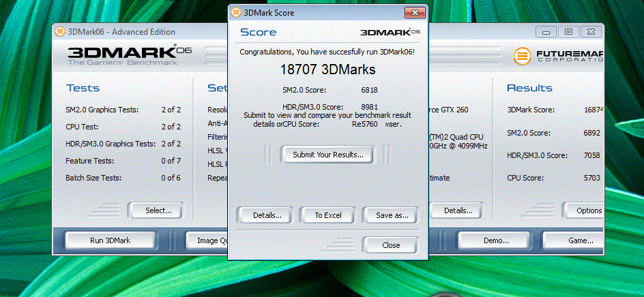The height and width of the screenshot is (297, 644).
Task: Click Image Quality button in main window
Action: tap(208, 240)
